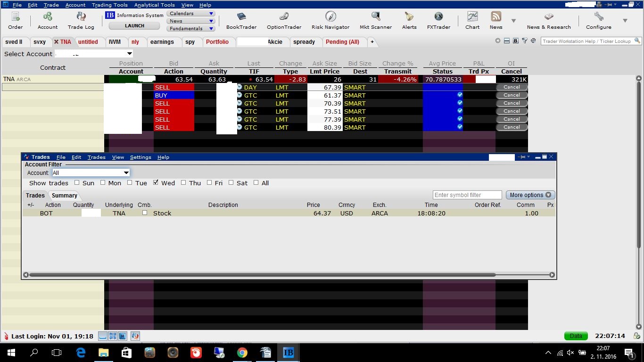Click the muted volume icon in system tray
The width and height of the screenshot is (644, 362).
[x=570, y=353]
